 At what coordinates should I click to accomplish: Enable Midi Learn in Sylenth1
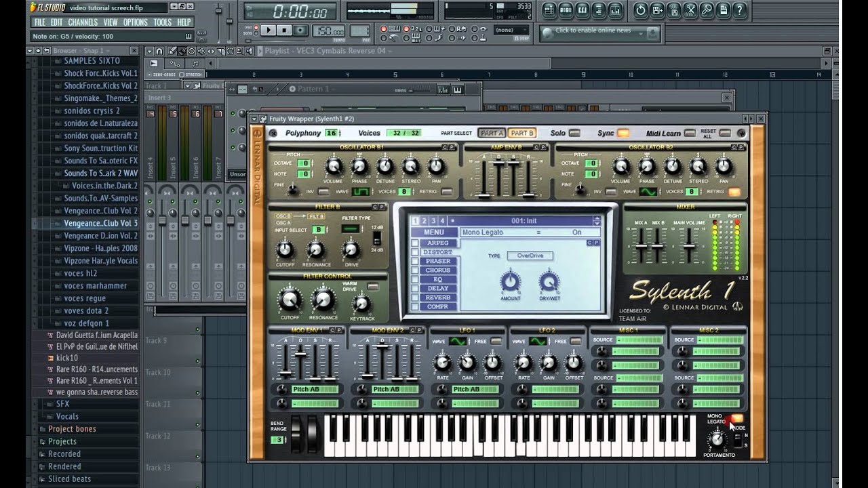690,134
